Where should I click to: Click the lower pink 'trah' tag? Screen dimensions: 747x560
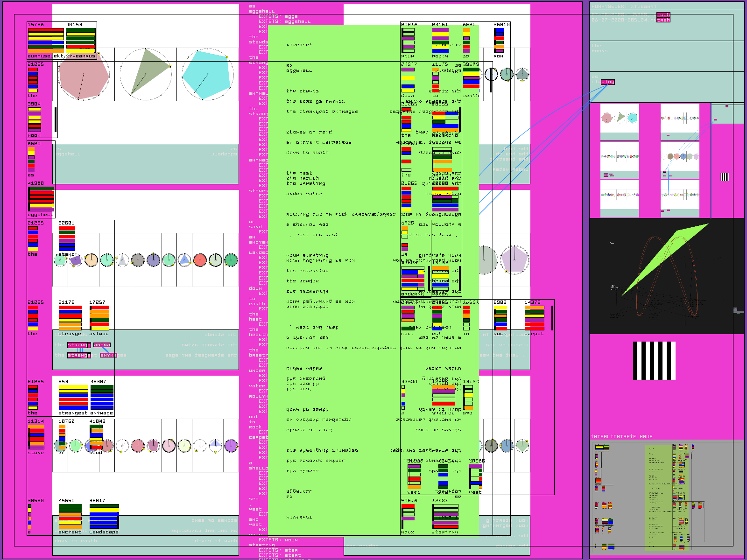point(663,20)
